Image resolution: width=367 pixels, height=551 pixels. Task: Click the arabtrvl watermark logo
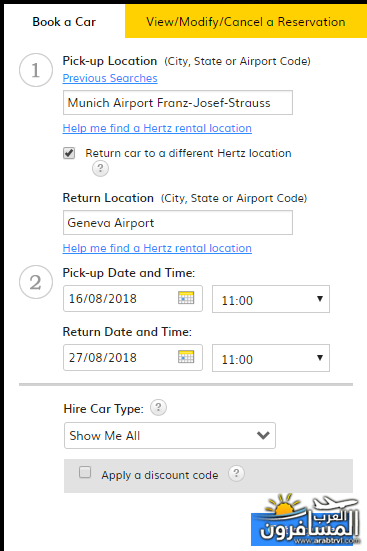point(306,520)
